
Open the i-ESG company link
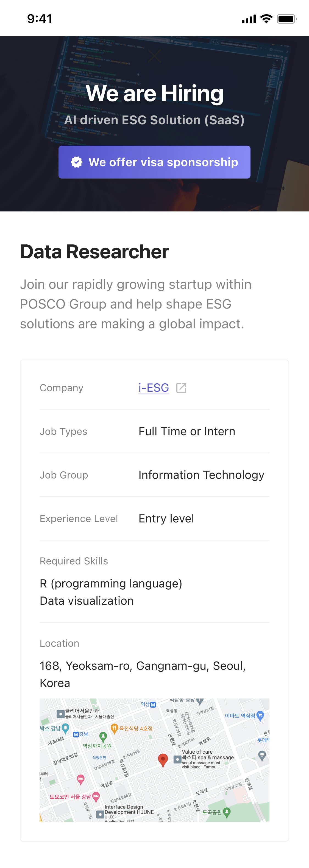(x=154, y=388)
